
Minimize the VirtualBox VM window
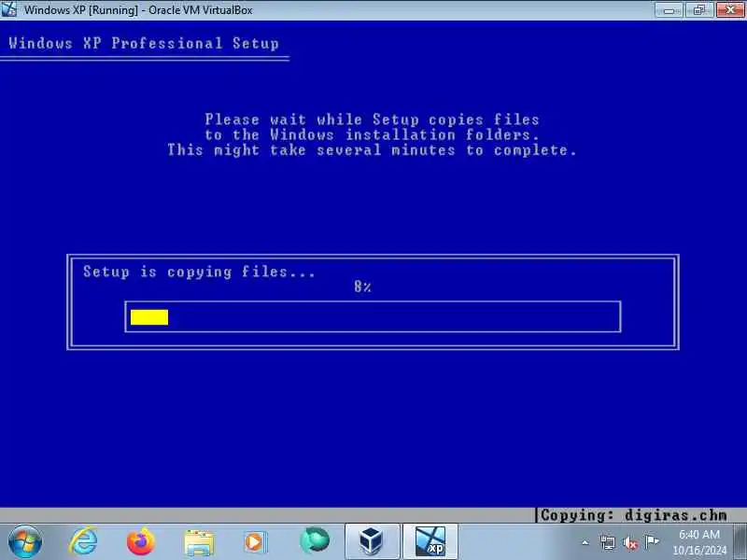click(670, 9)
